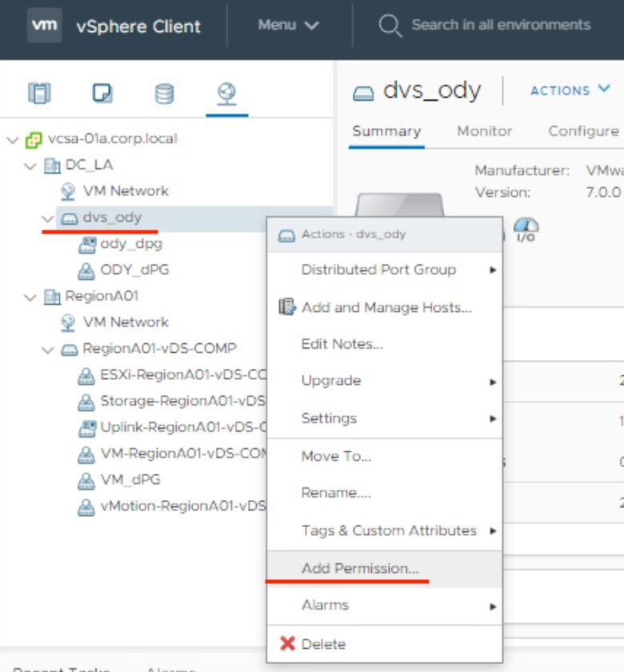Viewport: 624px width, 672px height.
Task: Click the Add and Manage Hosts icon
Action: click(287, 307)
